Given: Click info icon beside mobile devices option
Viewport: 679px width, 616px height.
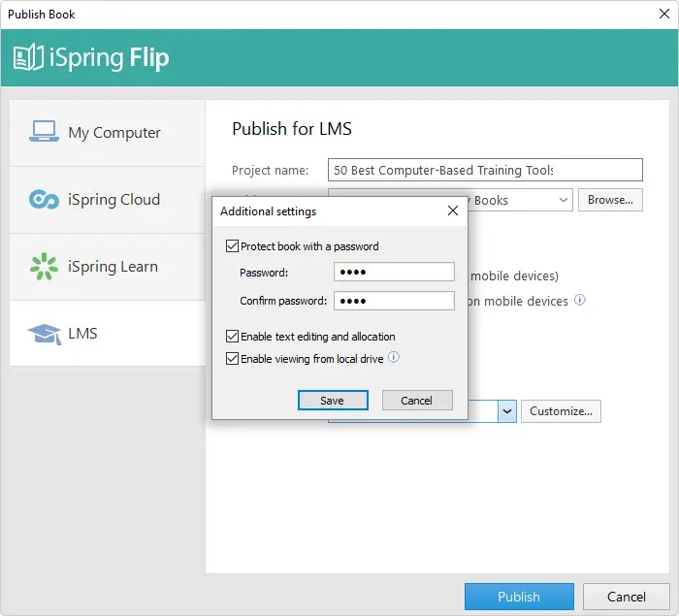Looking at the screenshot, I should (x=580, y=300).
